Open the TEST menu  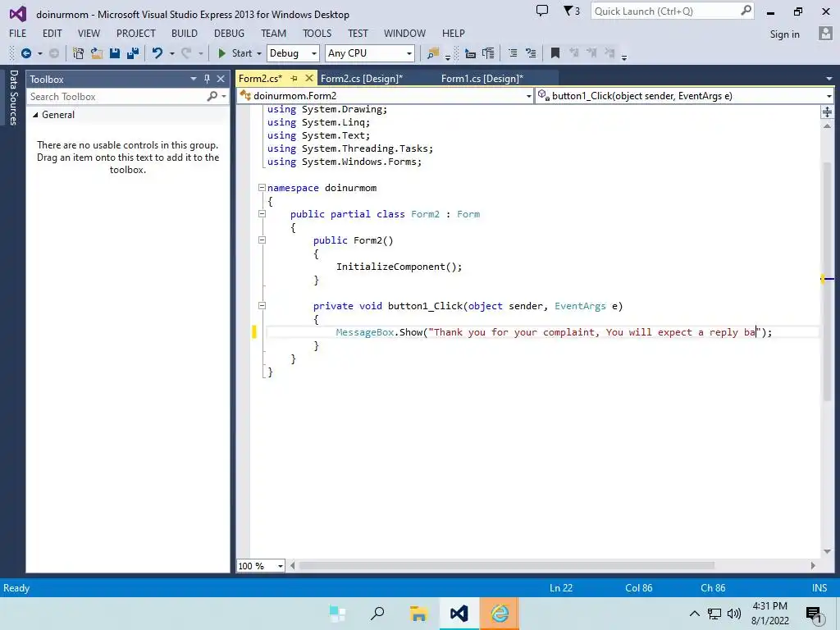pos(358,33)
